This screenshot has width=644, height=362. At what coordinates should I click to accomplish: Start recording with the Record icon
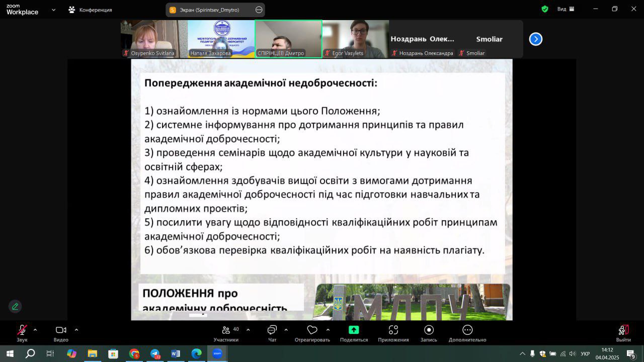point(429,333)
